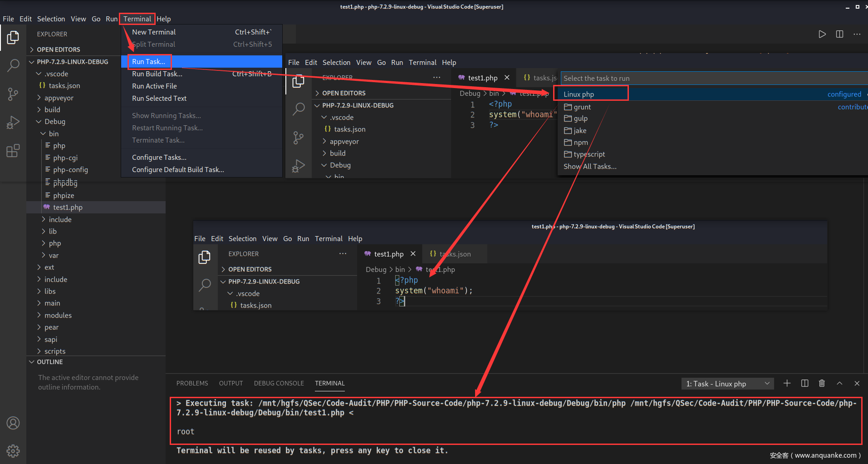
Task: Expand the OUTLINE section
Action: coord(50,362)
